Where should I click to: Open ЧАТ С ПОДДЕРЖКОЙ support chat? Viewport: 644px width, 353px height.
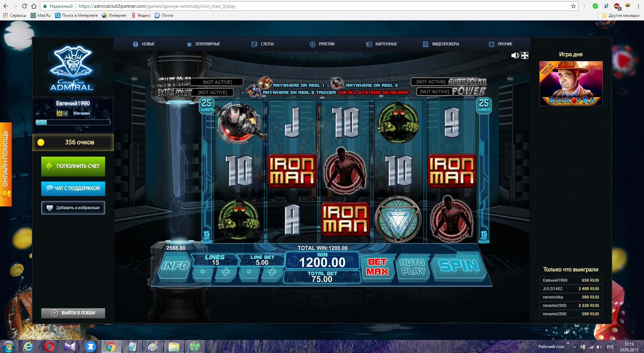73,189
